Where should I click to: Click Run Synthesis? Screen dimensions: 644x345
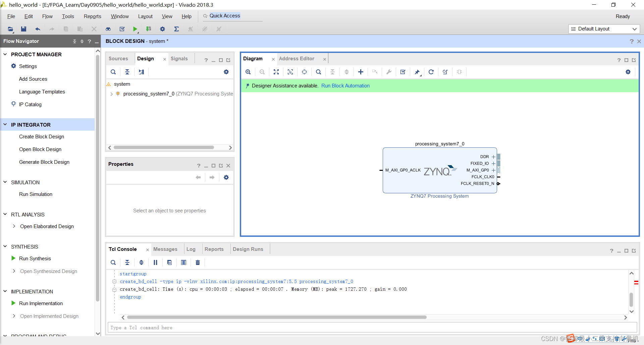(35, 259)
